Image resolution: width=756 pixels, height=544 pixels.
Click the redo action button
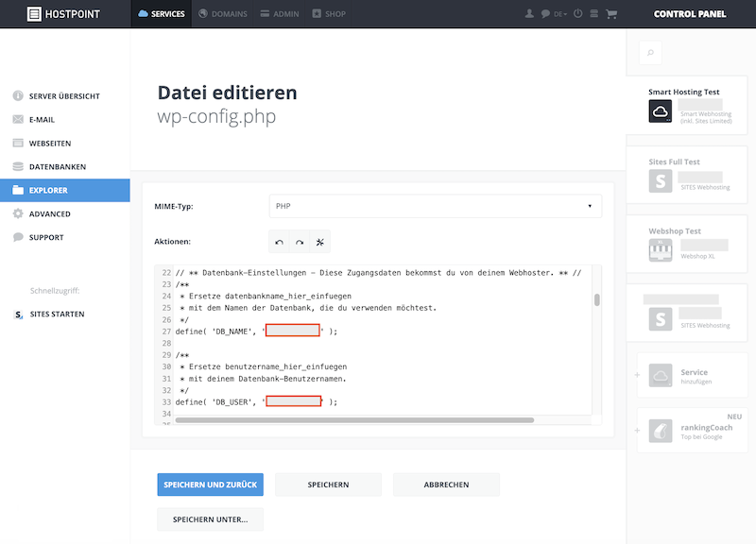pyautogui.click(x=300, y=242)
